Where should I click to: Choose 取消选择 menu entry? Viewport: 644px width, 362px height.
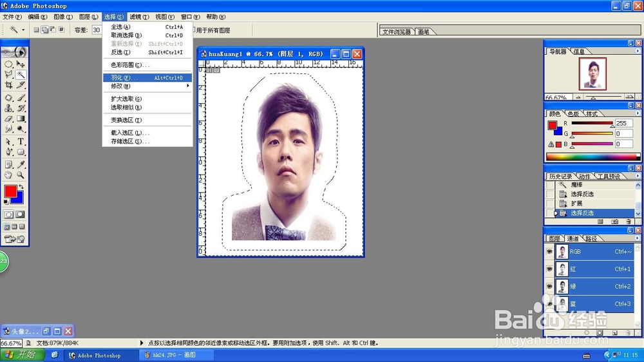[x=147, y=35]
